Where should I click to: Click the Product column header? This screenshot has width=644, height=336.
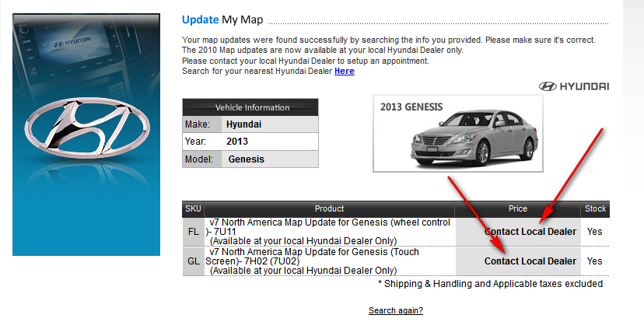330,208
